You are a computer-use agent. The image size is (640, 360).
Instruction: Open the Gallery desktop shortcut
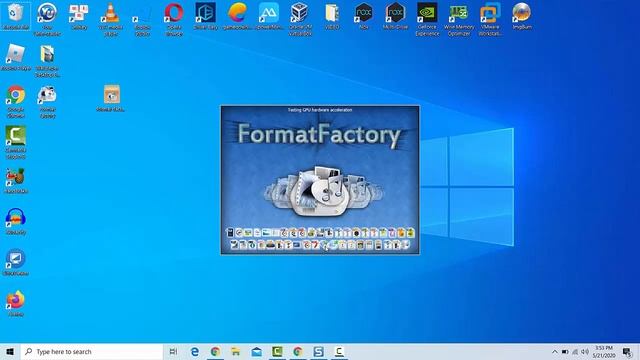click(79, 16)
